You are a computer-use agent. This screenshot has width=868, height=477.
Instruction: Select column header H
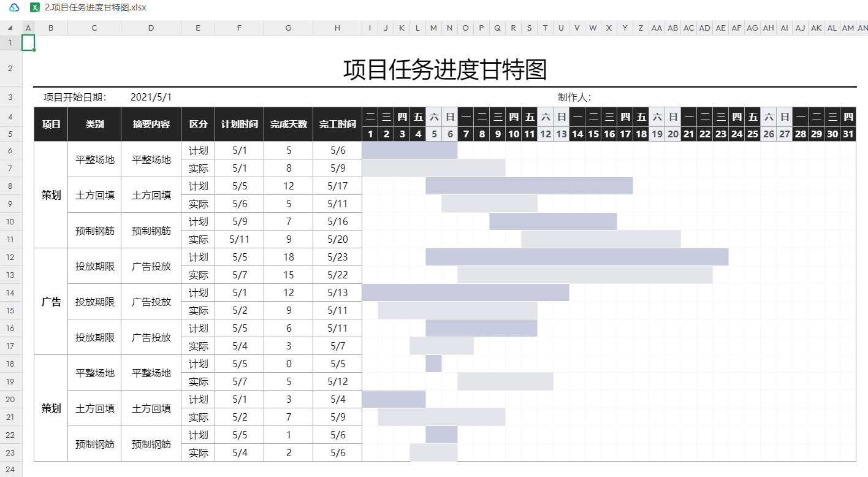337,28
